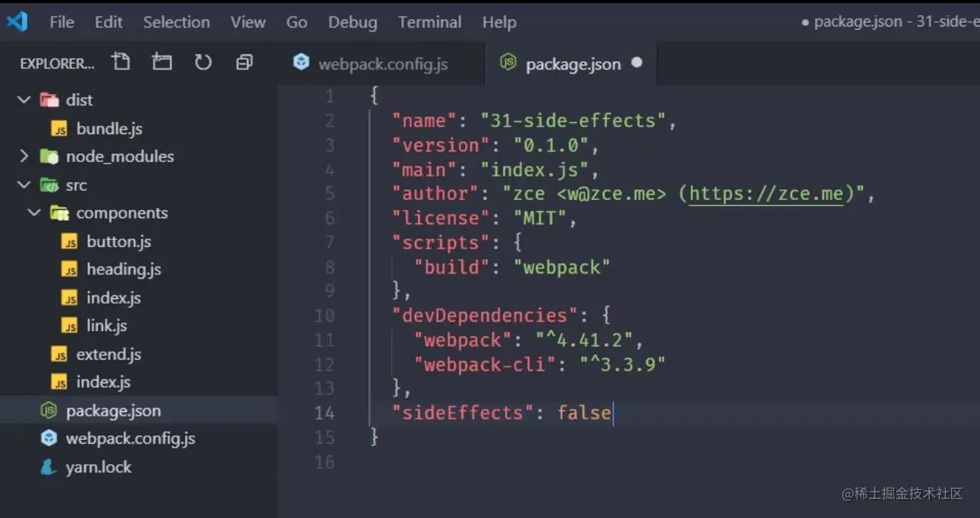Open the Help menu
Image resolution: width=980 pixels, height=518 pixels.
coord(499,22)
